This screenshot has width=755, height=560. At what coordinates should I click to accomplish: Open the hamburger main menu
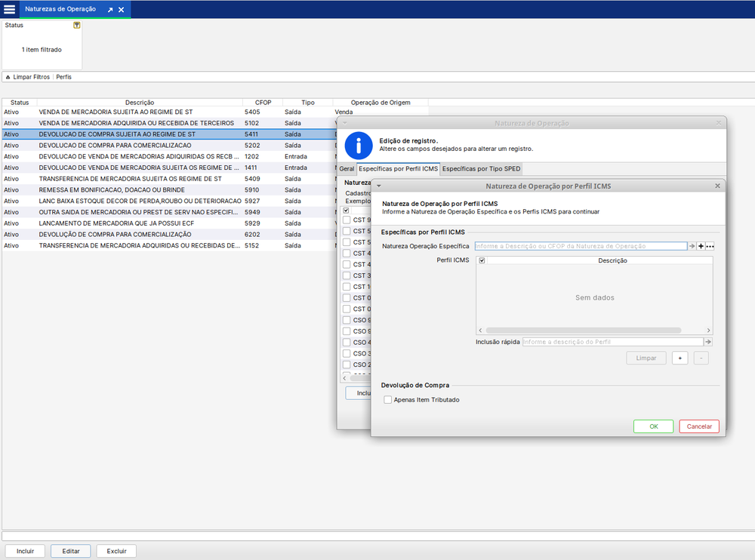tap(9, 9)
